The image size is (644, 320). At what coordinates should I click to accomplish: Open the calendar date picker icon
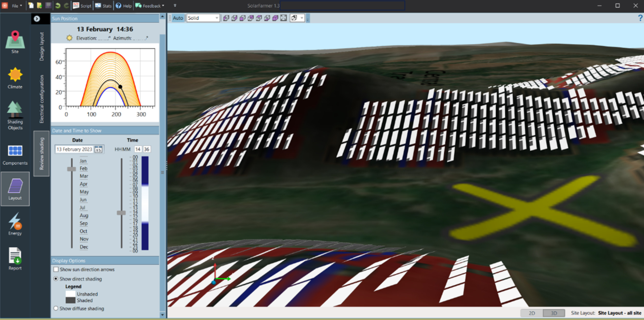tap(99, 149)
